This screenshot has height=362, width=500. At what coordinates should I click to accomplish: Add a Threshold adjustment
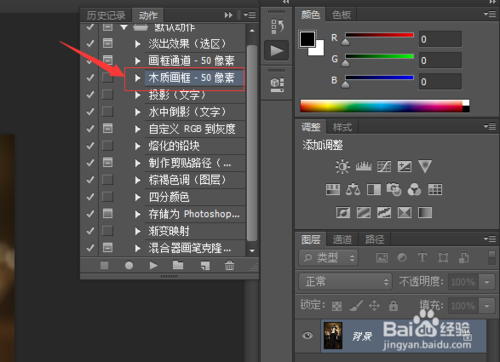[384, 212]
